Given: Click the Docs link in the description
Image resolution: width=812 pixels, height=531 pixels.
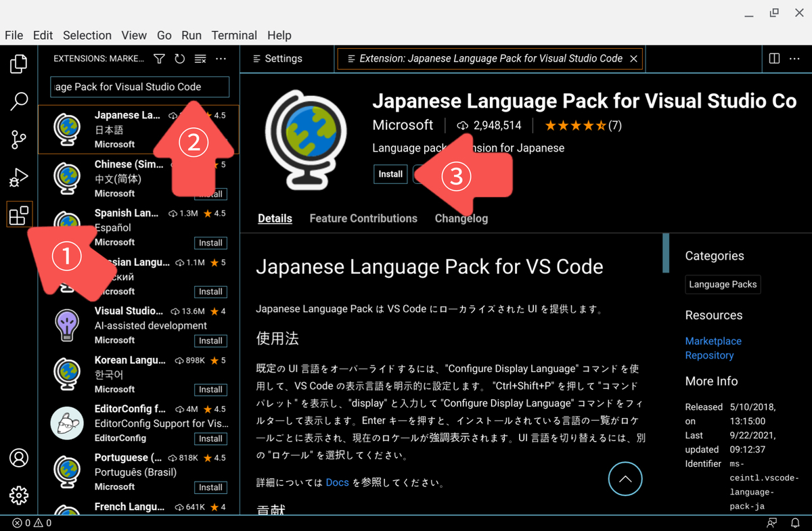Looking at the screenshot, I should (337, 482).
